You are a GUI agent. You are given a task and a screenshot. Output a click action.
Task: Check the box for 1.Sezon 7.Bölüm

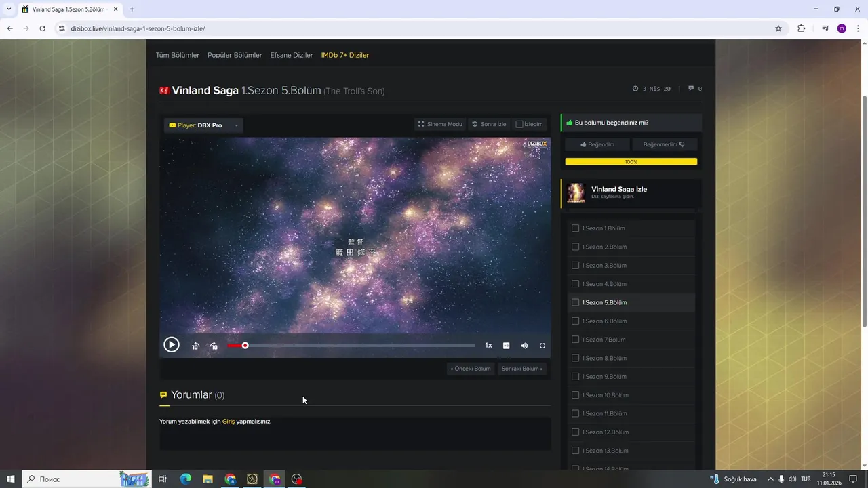click(576, 340)
